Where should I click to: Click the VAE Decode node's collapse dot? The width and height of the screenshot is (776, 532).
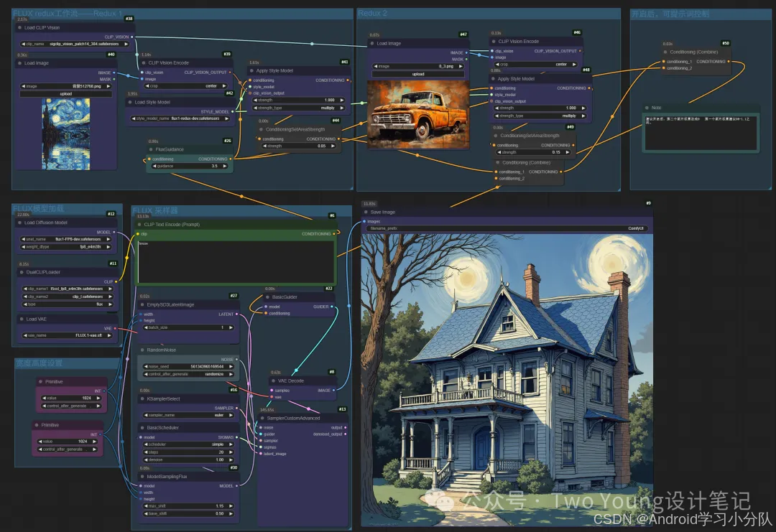pyautogui.click(x=273, y=381)
